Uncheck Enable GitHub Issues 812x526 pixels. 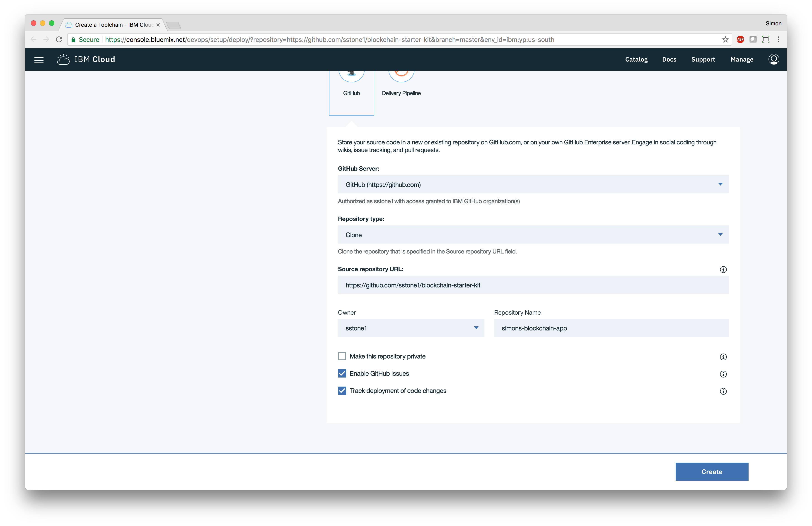pos(342,374)
